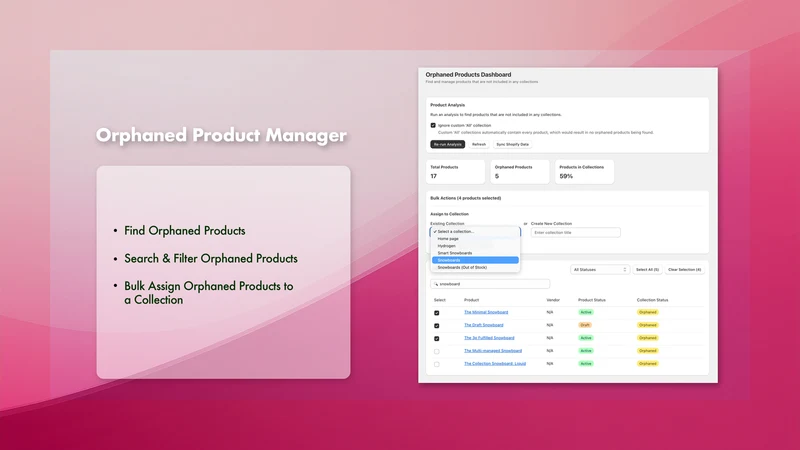Click Orphaned badge in The Draft Snowboard row

[x=647, y=325]
